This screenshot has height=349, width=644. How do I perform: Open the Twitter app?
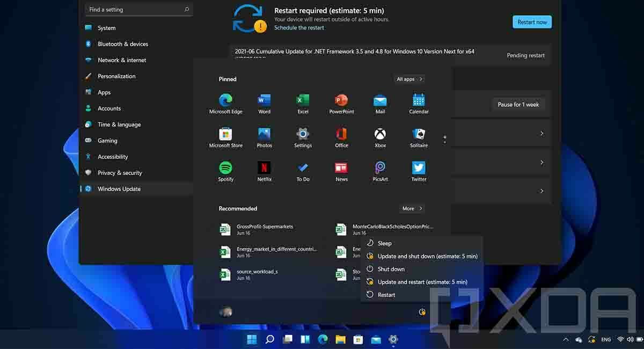coord(419,171)
